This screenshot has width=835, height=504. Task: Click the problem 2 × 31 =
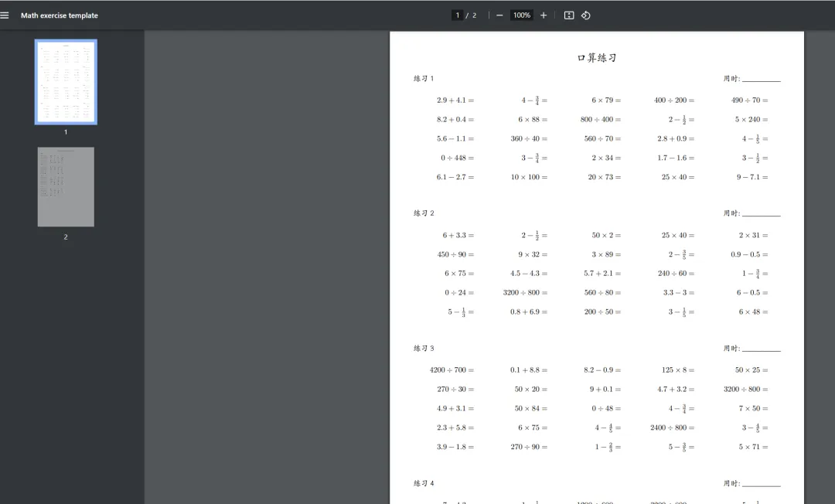753,235
